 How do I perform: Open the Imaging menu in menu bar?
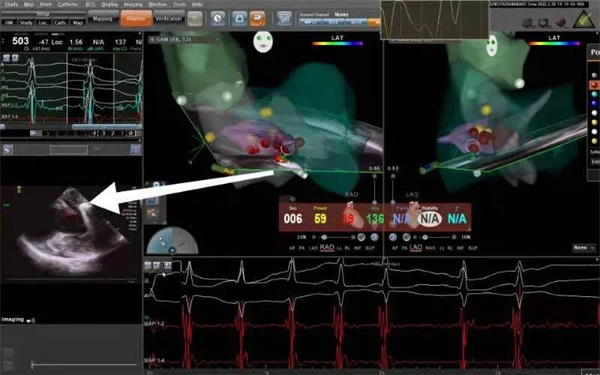click(133, 5)
